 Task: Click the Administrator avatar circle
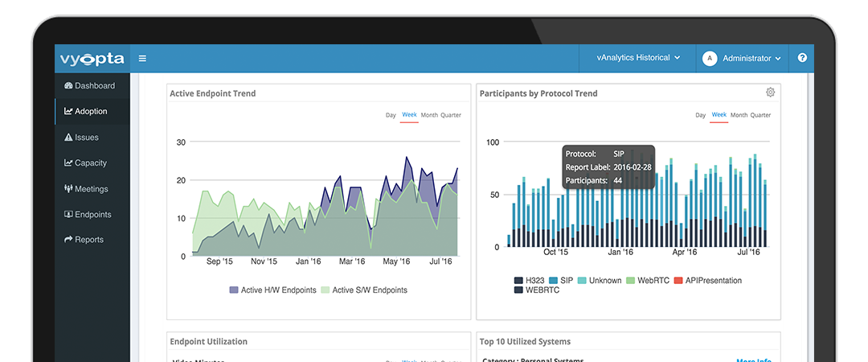(710, 58)
